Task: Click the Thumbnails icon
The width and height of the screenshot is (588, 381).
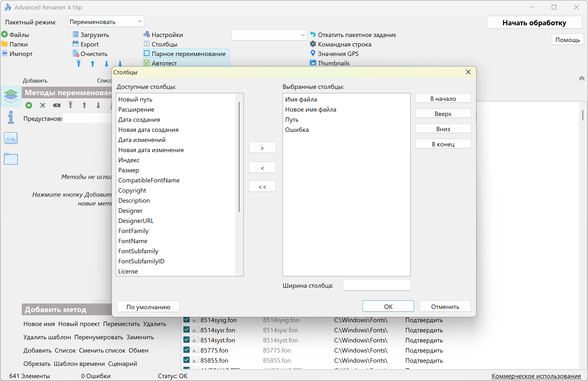Action: [x=313, y=63]
